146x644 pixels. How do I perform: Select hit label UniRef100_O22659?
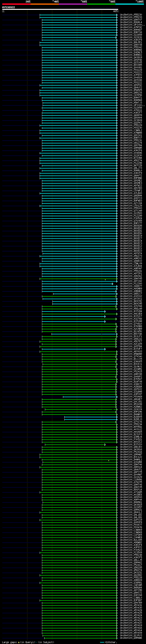(131, 35)
